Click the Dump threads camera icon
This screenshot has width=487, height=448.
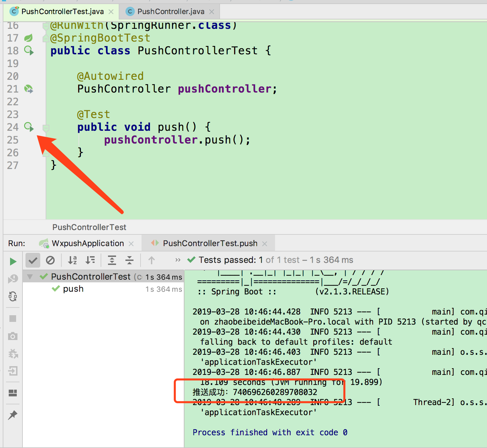(x=13, y=336)
